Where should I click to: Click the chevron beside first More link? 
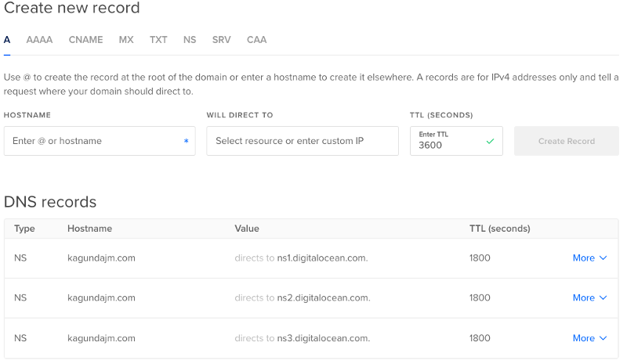coord(603,258)
